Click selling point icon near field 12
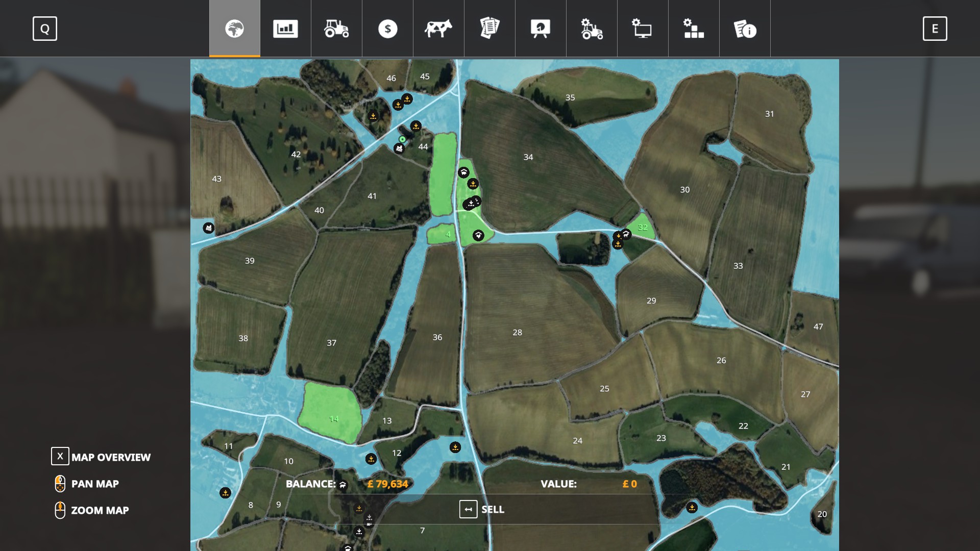 pos(371,459)
